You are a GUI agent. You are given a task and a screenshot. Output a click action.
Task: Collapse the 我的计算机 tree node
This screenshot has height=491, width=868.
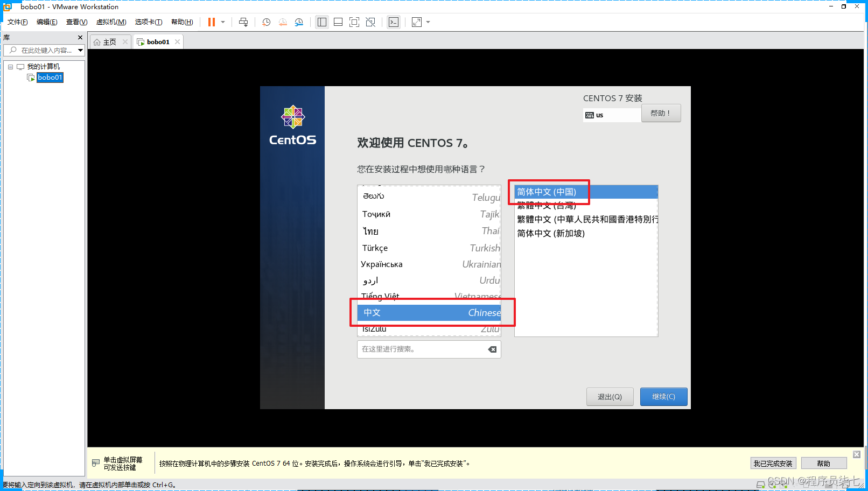click(10, 67)
